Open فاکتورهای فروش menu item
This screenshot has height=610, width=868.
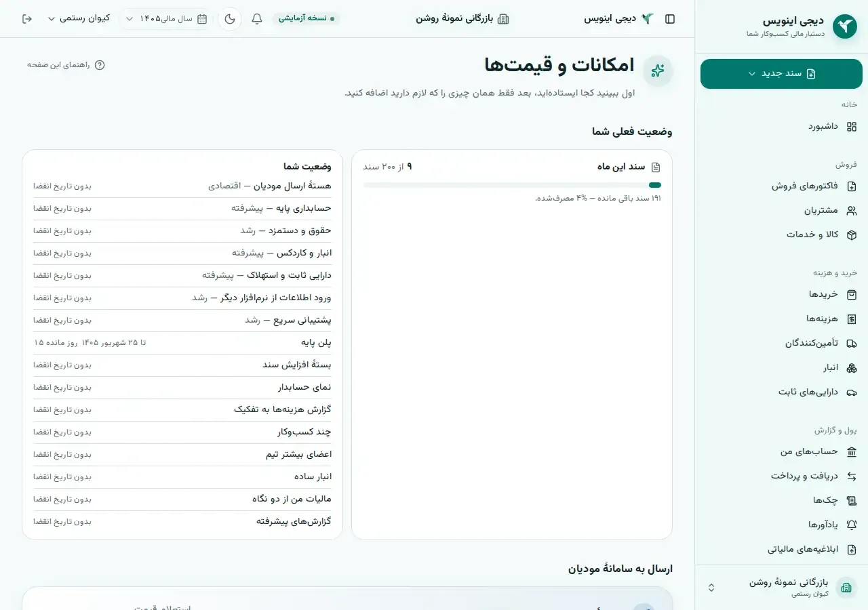(781, 186)
